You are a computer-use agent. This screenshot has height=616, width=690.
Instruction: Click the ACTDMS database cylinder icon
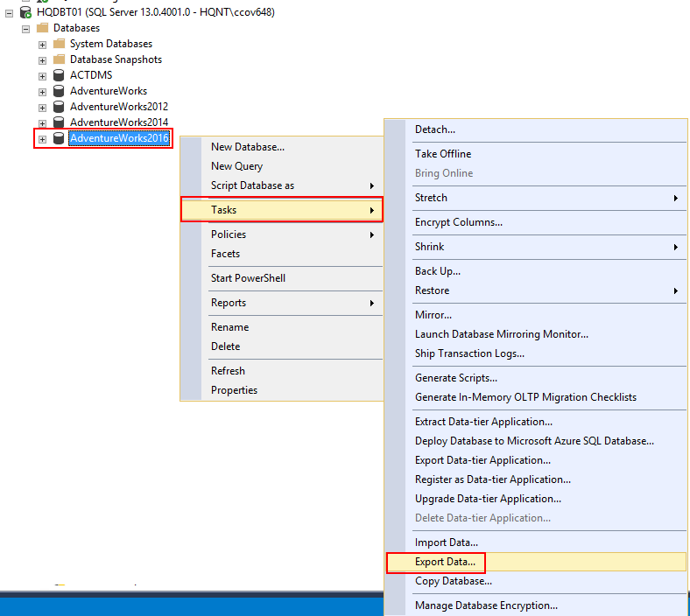tap(59, 75)
